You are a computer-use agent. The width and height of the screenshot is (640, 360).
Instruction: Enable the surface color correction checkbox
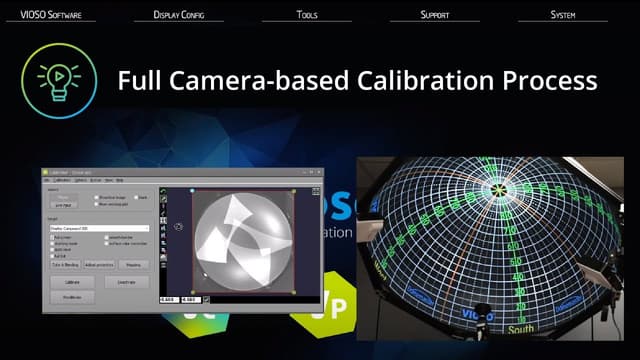106,244
